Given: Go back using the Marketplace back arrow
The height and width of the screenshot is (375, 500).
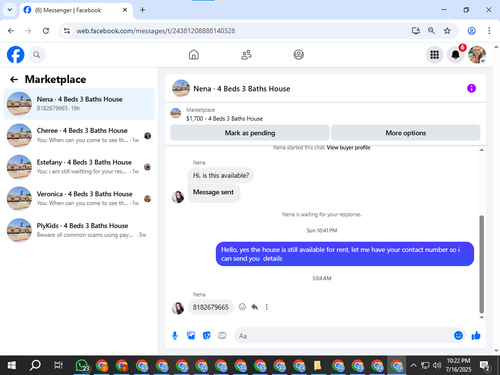Looking at the screenshot, I should 14,79.
